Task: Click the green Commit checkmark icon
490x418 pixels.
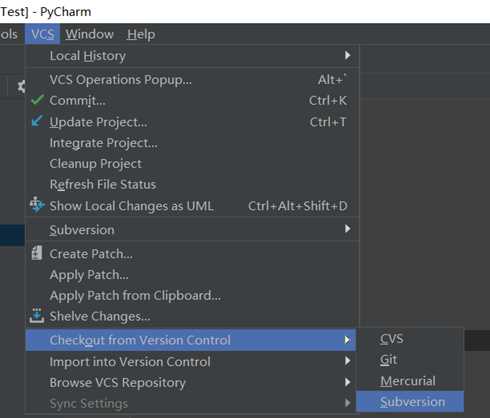Action: tap(38, 100)
